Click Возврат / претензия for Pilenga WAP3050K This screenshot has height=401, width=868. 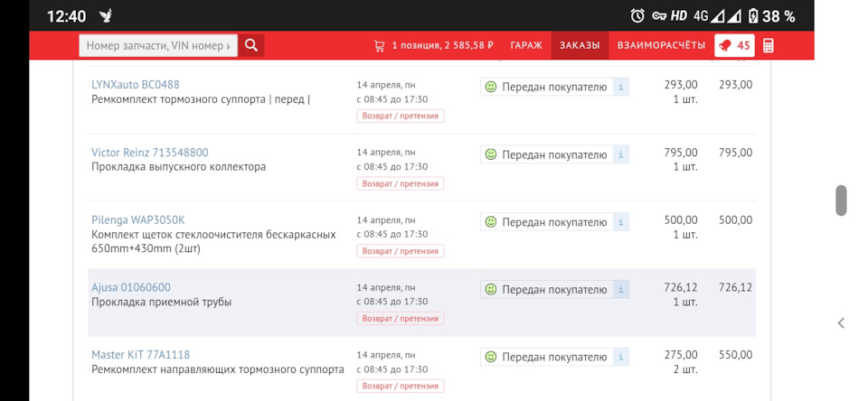(401, 251)
